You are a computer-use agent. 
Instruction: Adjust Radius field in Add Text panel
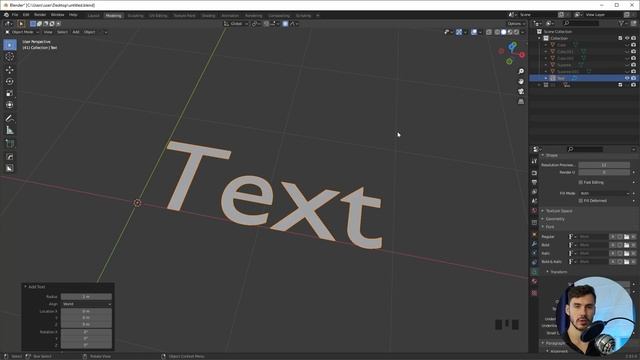[86, 297]
